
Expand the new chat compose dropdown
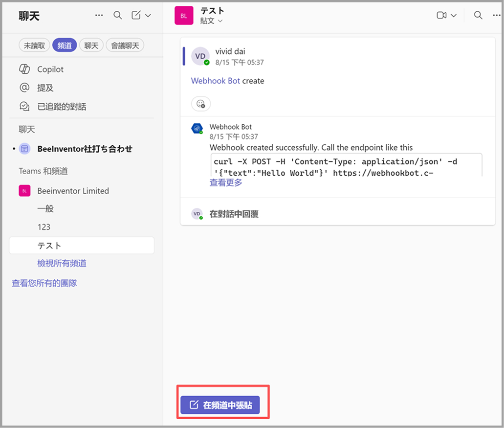[x=148, y=15]
